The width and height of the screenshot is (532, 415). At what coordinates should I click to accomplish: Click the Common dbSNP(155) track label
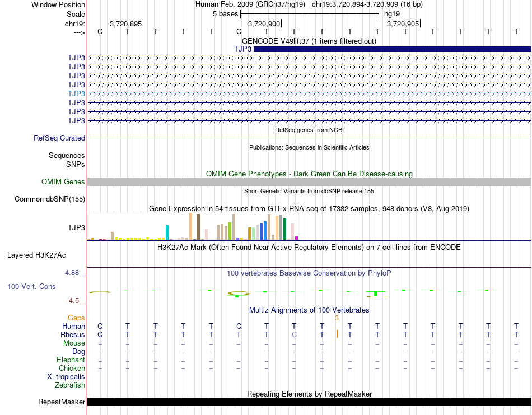coord(50,199)
